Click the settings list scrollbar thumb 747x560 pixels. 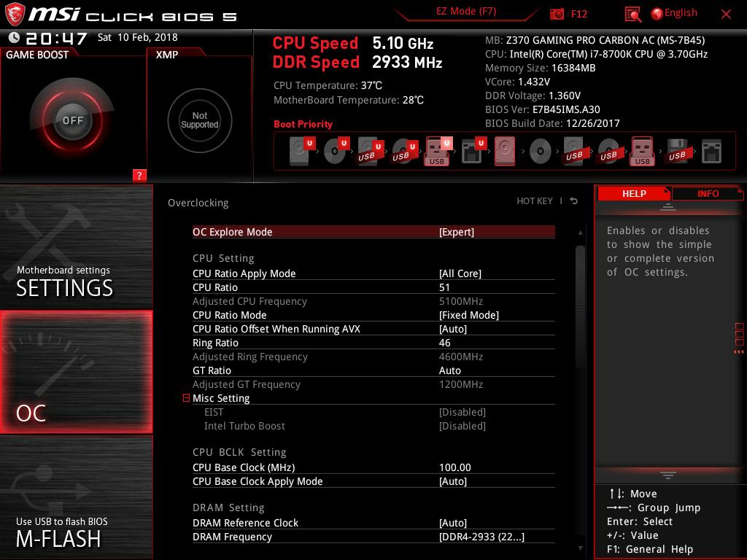click(x=580, y=306)
